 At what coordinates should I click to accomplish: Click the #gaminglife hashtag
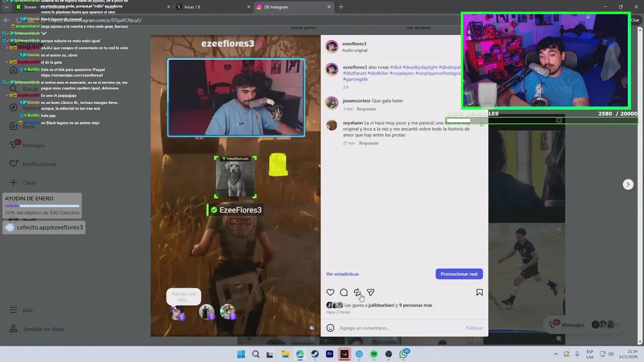pos(355,79)
